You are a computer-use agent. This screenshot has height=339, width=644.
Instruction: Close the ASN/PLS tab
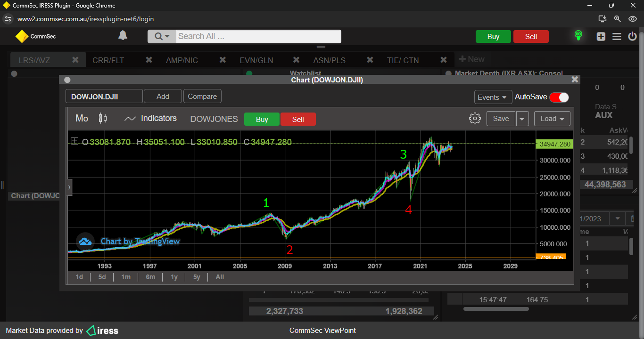(370, 60)
